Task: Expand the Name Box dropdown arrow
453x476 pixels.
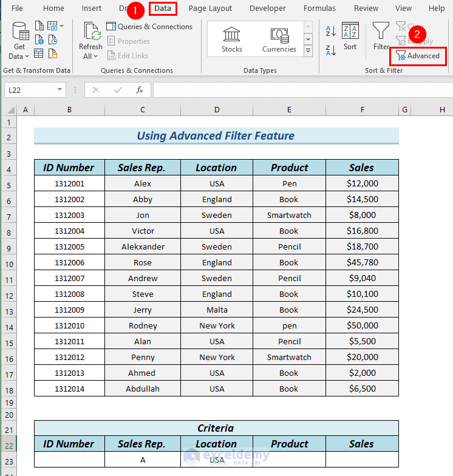Action: (x=60, y=90)
